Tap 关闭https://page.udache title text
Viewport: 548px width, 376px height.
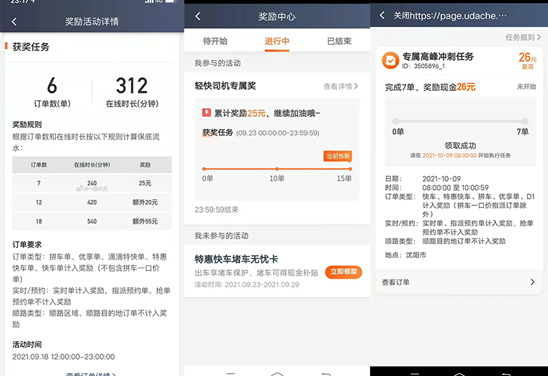pos(450,16)
